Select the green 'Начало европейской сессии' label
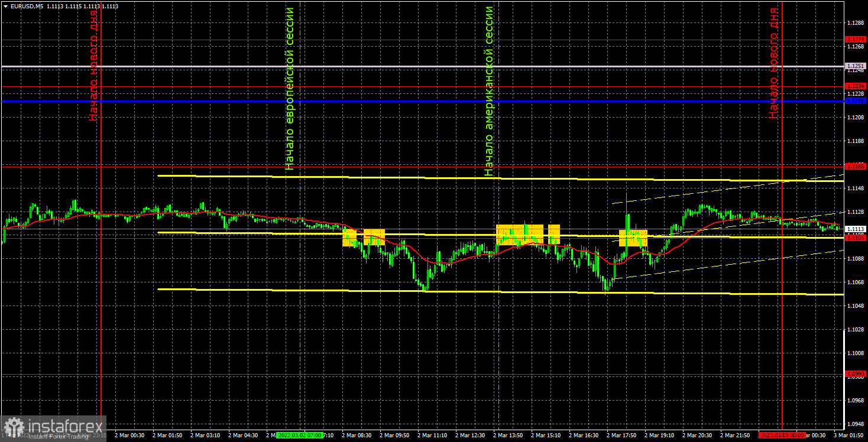This screenshot has width=868, height=442. click(x=289, y=89)
